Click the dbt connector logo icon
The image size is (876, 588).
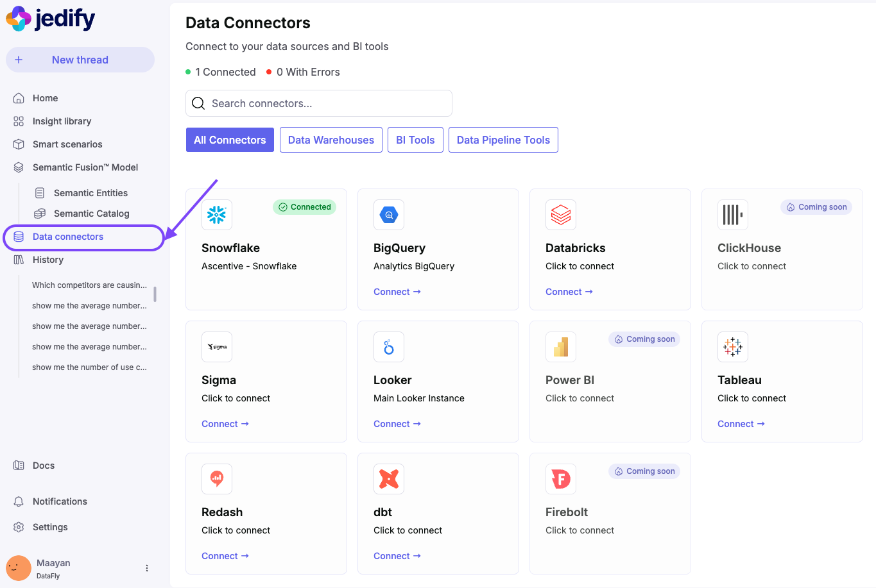coord(389,479)
